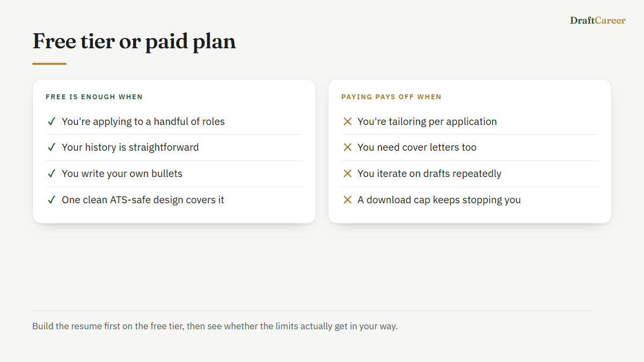The width and height of the screenshot is (644, 362).
Task: Click the 'FREE IS ENOUGH WHEN' card header
Action: point(94,97)
